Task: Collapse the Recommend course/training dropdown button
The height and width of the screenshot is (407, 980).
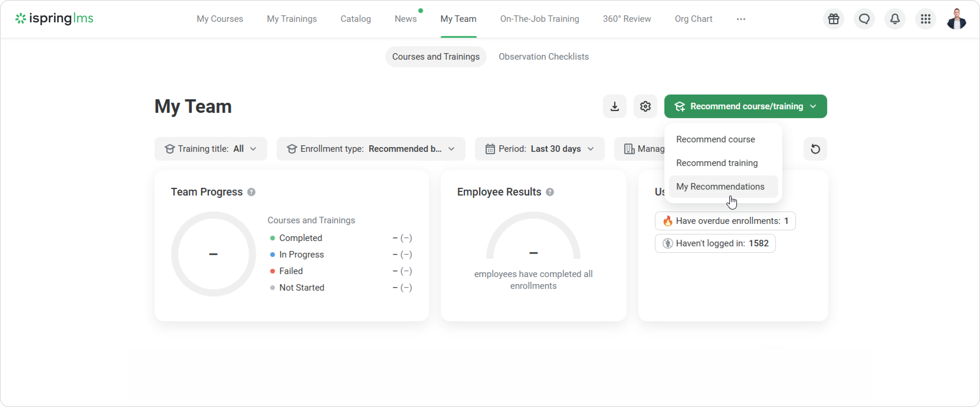Action: coord(745,106)
